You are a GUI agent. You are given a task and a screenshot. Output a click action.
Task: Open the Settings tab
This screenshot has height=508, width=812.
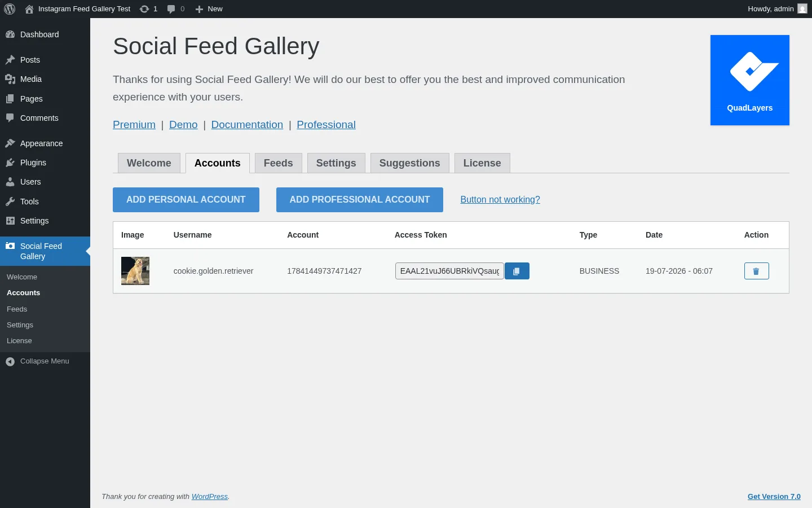pos(336,163)
